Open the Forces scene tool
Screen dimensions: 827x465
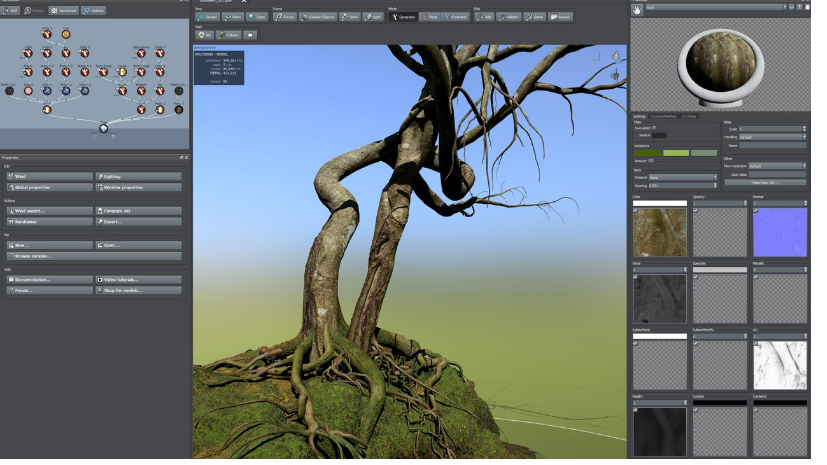(x=283, y=17)
